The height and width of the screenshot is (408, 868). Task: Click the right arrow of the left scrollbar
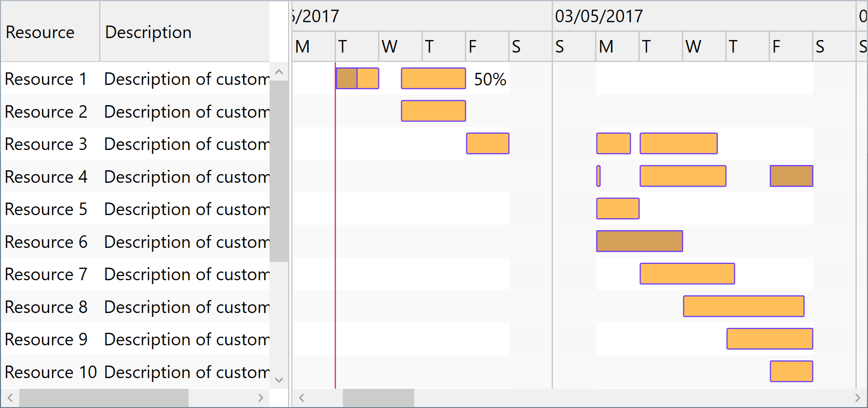coord(260,398)
